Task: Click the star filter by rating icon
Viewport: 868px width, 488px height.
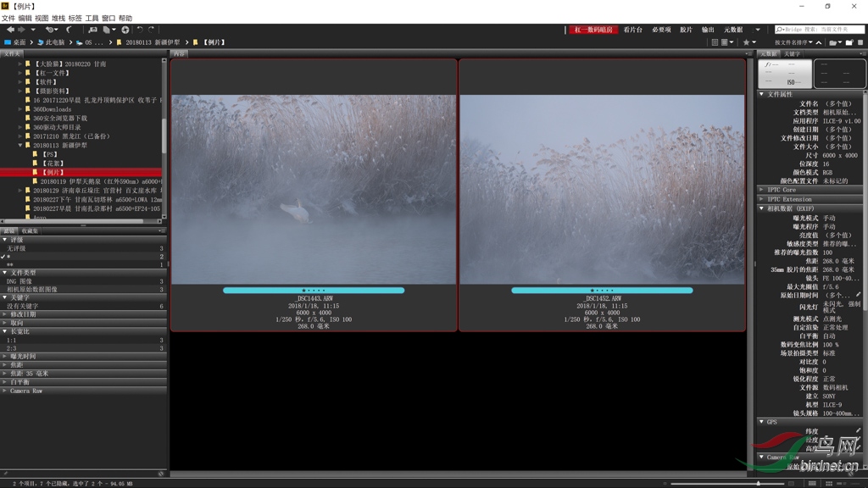Action: coord(747,42)
